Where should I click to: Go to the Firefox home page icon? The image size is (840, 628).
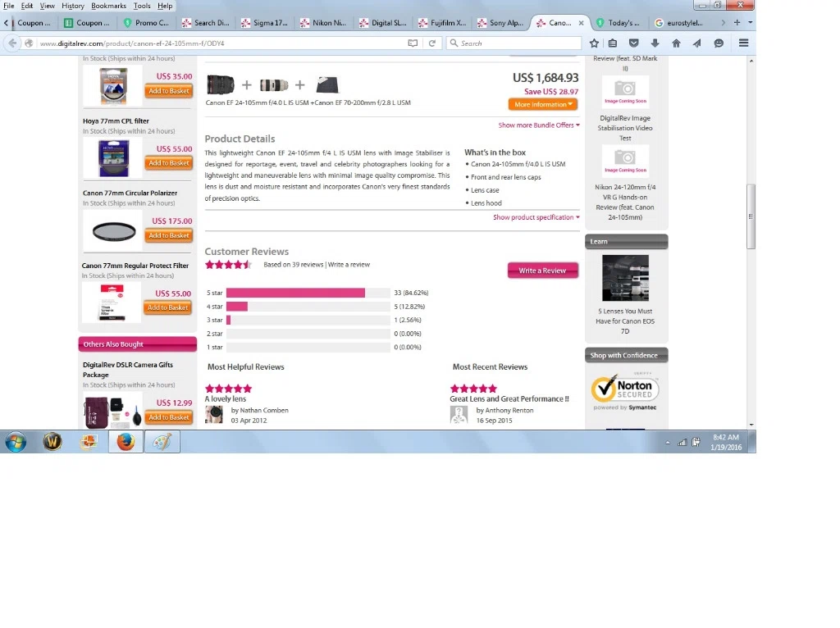(676, 43)
